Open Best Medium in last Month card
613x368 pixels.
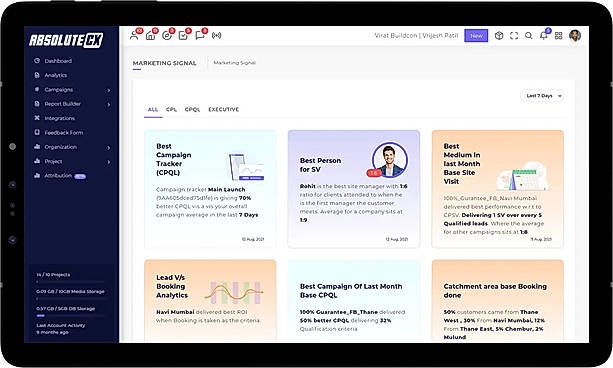[x=498, y=189]
